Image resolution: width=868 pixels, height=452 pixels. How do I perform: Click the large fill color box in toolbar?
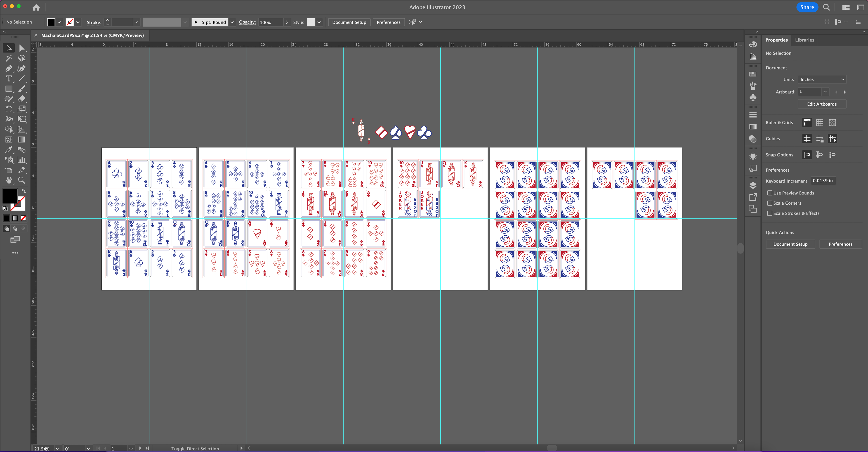click(10, 196)
